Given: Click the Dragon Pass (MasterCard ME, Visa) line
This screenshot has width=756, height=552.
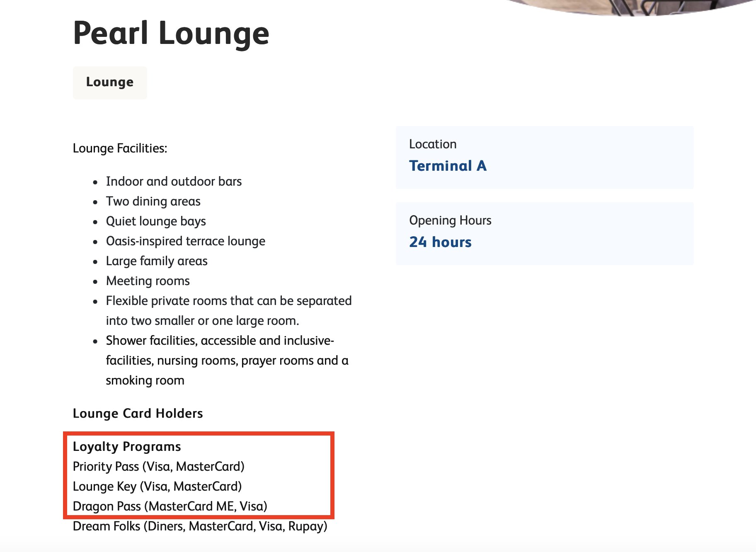Looking at the screenshot, I should [x=170, y=506].
